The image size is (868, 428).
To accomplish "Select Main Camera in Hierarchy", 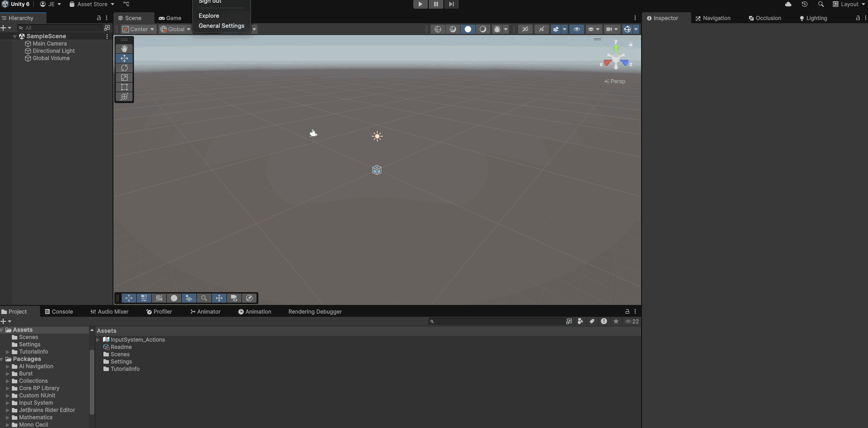I will tap(50, 44).
